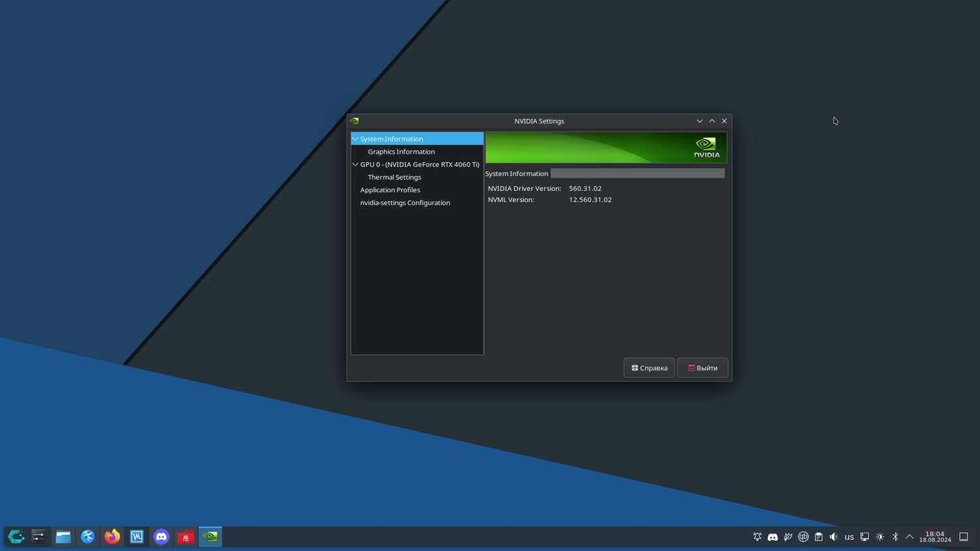
Task: Click the NVIDIA logo banner
Action: tap(606, 148)
